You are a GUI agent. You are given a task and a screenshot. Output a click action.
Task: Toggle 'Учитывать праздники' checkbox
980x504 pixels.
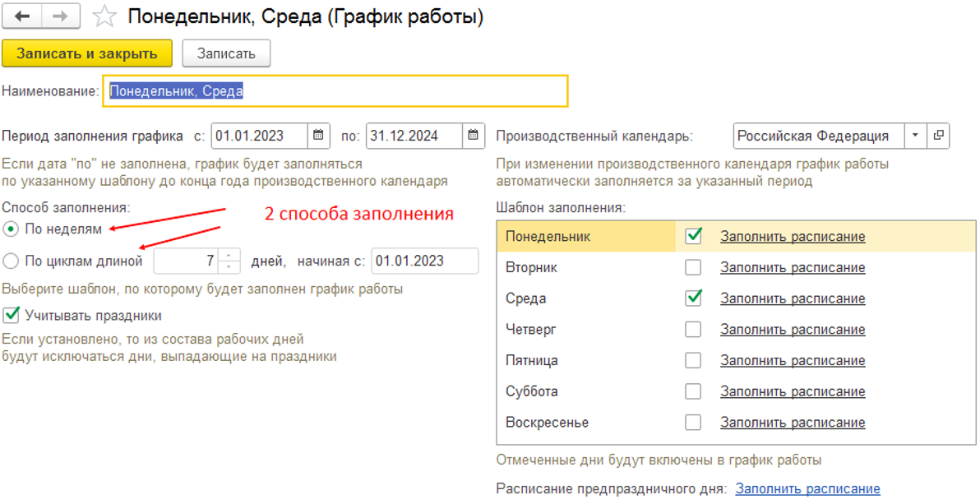[12, 315]
